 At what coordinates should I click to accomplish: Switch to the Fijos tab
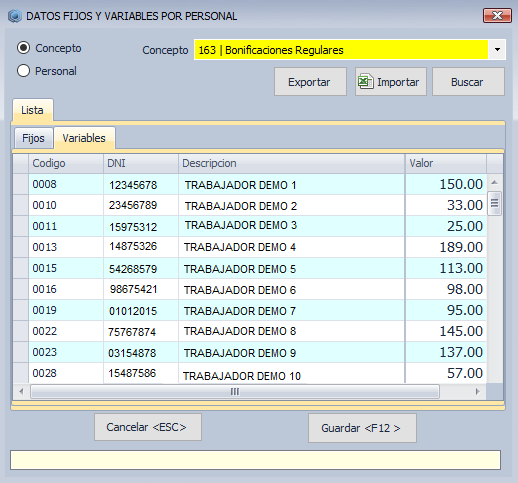point(33,138)
